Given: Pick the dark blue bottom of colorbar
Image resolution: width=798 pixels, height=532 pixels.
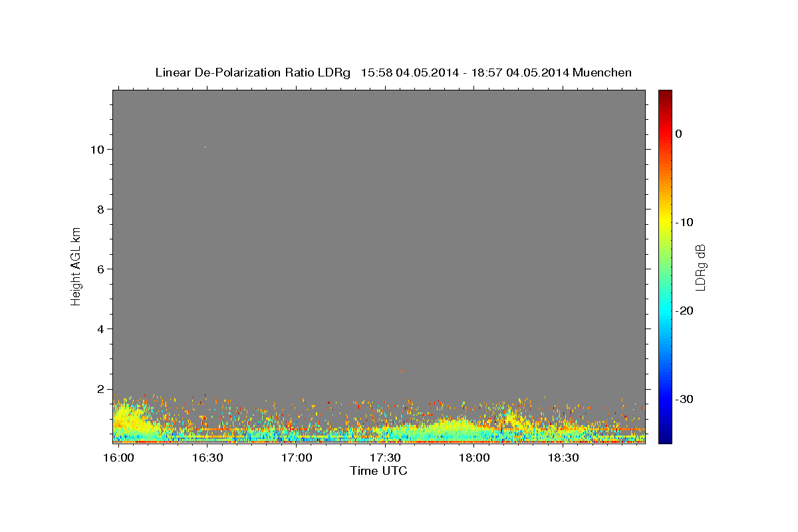Looking at the screenshot, I should [665, 438].
